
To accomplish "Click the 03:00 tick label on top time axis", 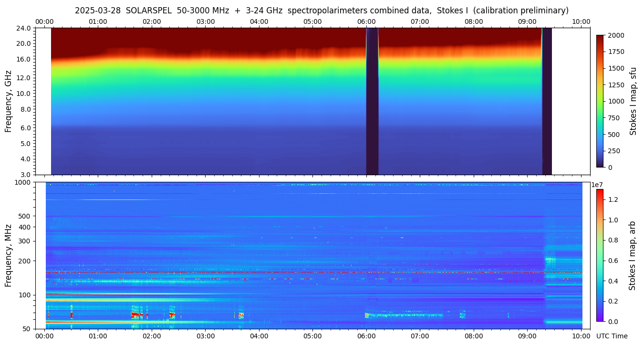I will point(206,21).
